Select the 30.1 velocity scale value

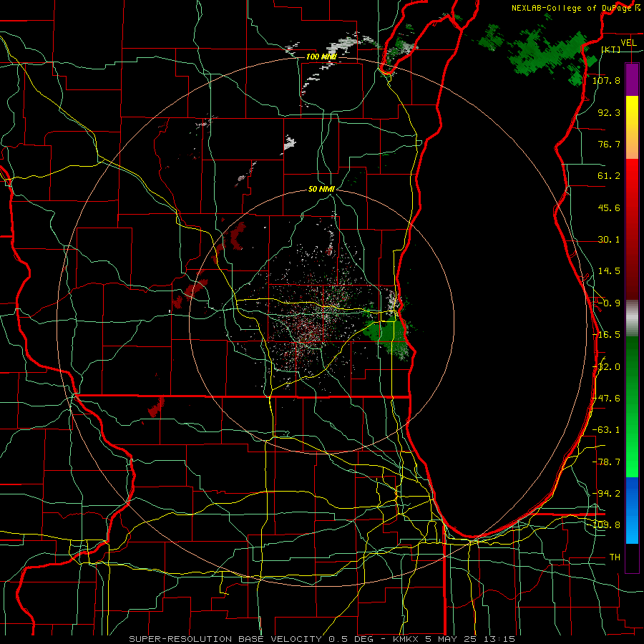pos(609,240)
